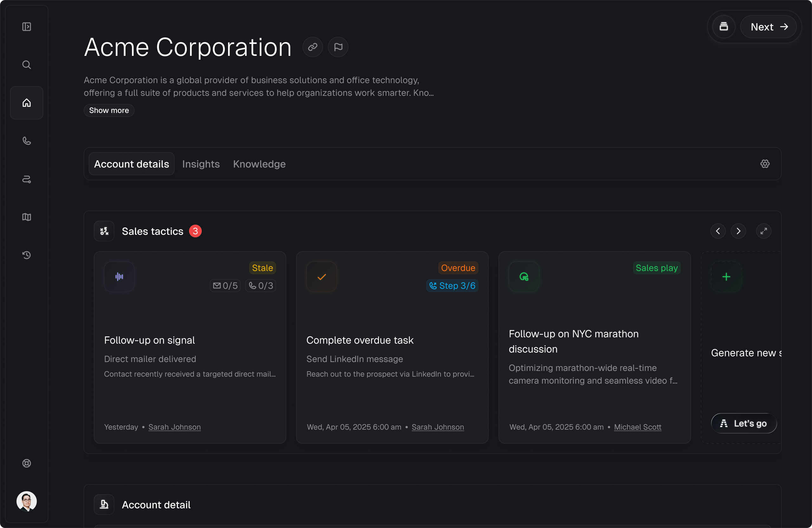Click the green sales play icon
This screenshot has height=528, width=812.
point(524,276)
